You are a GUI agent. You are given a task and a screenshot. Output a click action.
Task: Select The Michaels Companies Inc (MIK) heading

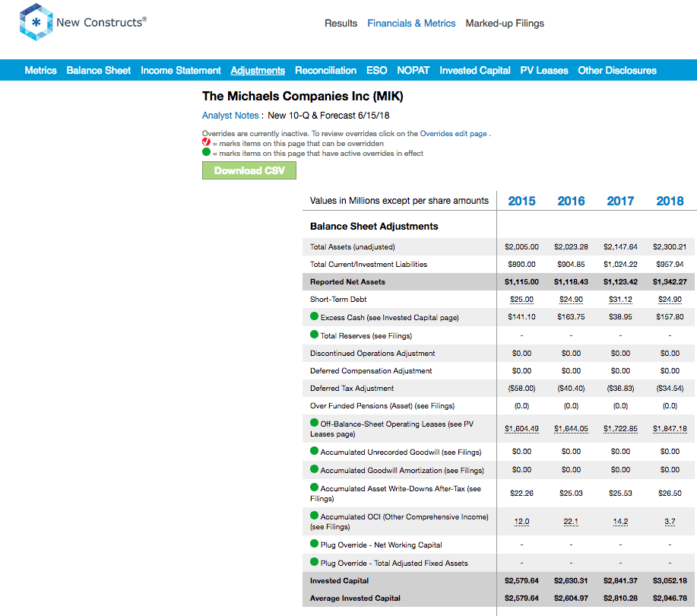tap(303, 96)
